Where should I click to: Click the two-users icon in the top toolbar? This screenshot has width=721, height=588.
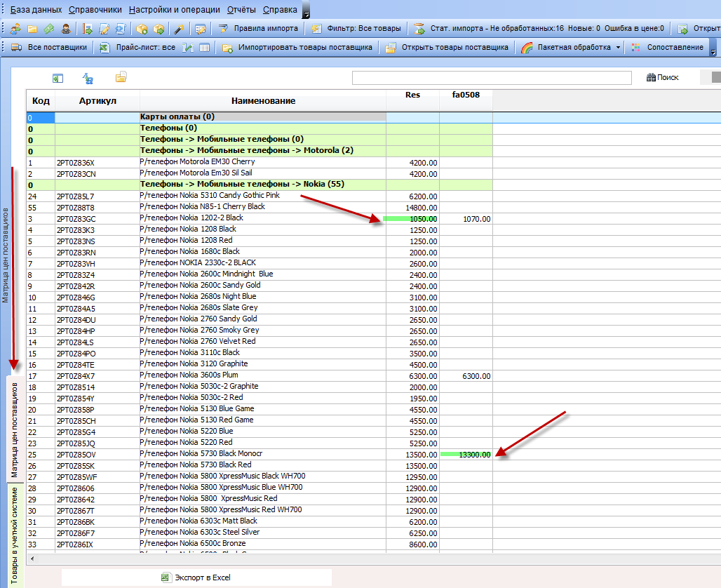click(15, 29)
